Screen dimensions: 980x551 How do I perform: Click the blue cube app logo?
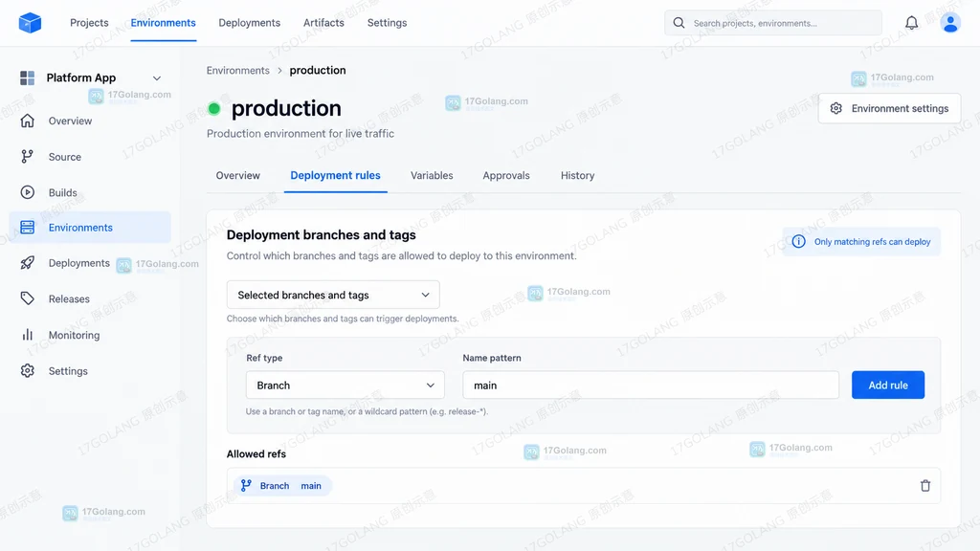click(x=30, y=23)
